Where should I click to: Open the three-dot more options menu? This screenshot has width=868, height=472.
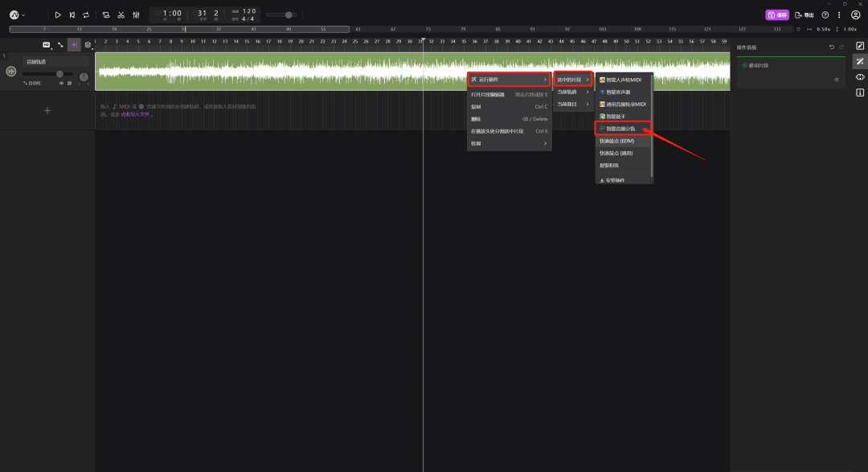(x=839, y=15)
